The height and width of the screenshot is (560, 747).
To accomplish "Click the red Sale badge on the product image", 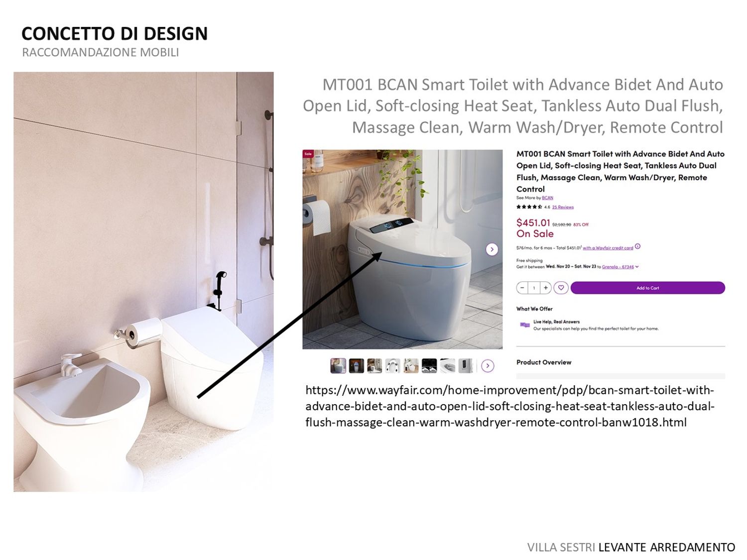I will click(308, 154).
